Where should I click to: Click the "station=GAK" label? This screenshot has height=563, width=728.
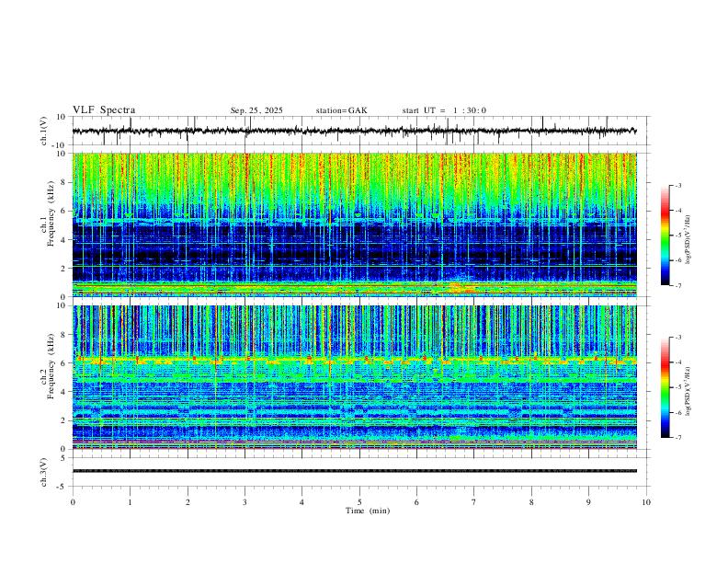[341, 110]
